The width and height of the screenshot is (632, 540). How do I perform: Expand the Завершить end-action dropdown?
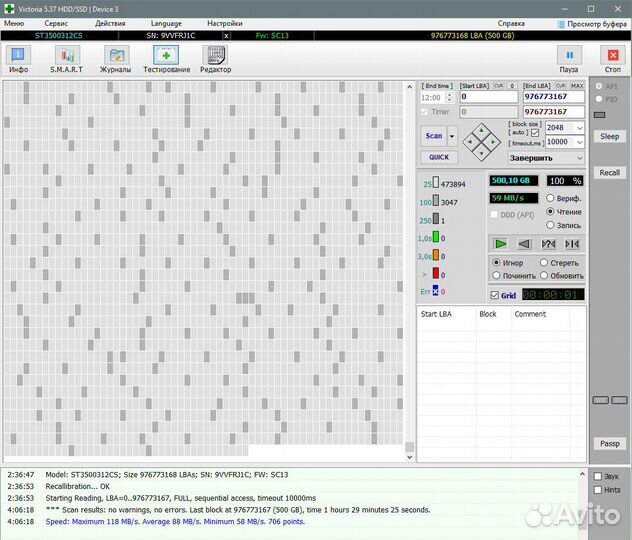(x=579, y=158)
